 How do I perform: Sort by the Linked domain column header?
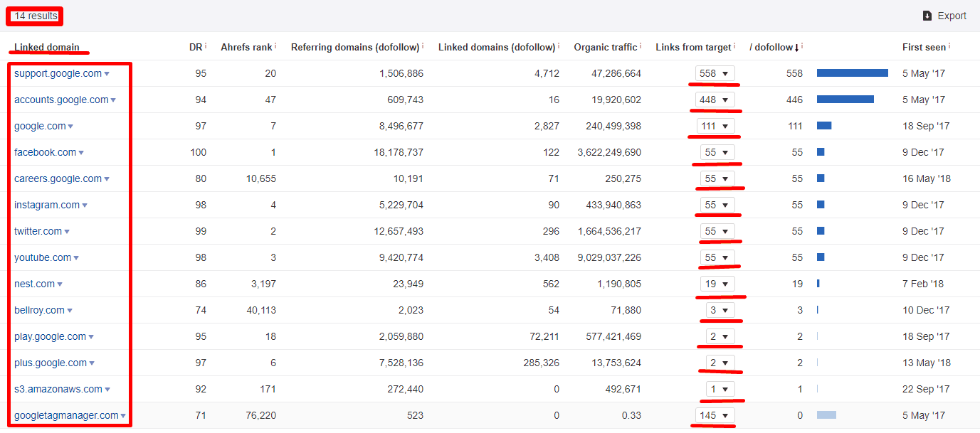click(47, 47)
